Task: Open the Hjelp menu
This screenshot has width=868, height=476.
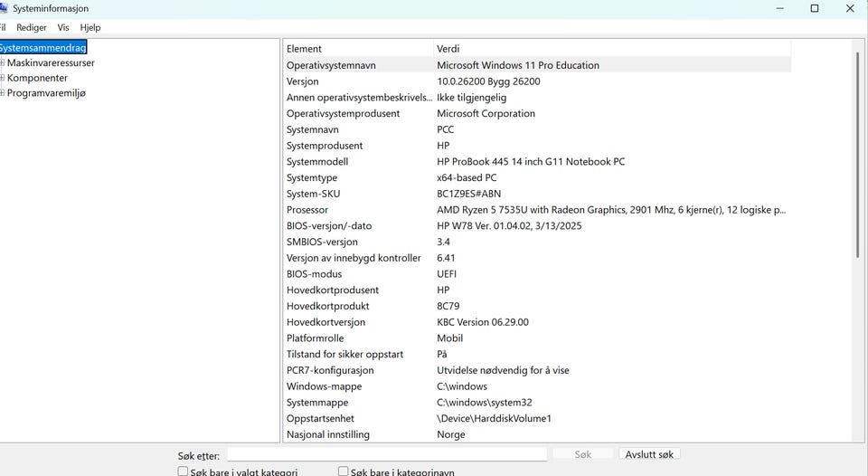Action: 90,28
